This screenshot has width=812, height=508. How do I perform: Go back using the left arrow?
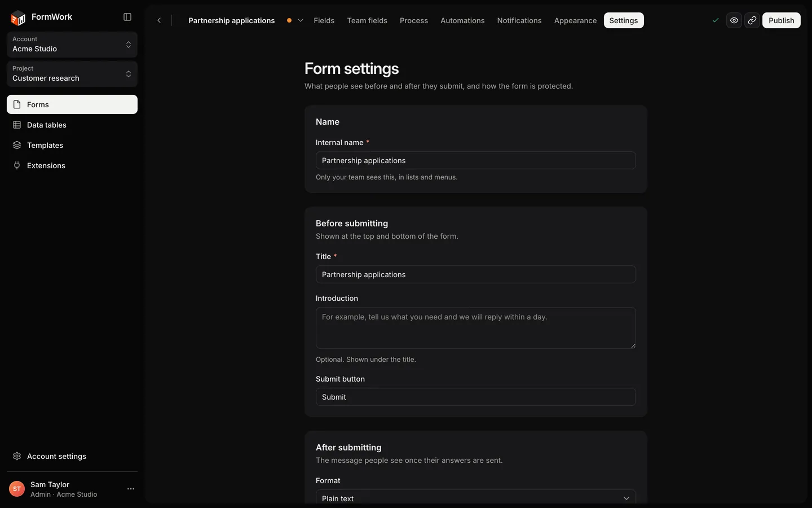(159, 20)
